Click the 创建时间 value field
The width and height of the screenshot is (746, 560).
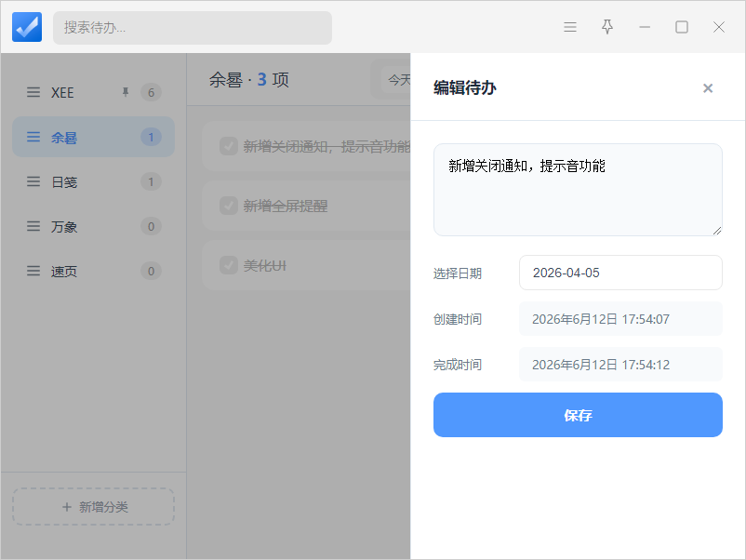620,319
